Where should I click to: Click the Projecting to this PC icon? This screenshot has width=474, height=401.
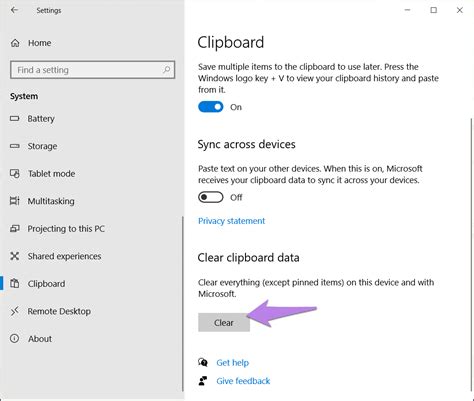[15, 229]
